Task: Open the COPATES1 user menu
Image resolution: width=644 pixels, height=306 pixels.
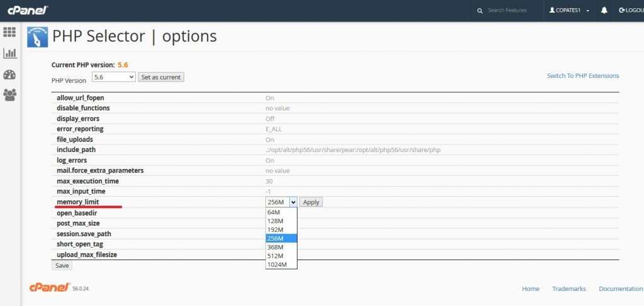Action: [569, 10]
